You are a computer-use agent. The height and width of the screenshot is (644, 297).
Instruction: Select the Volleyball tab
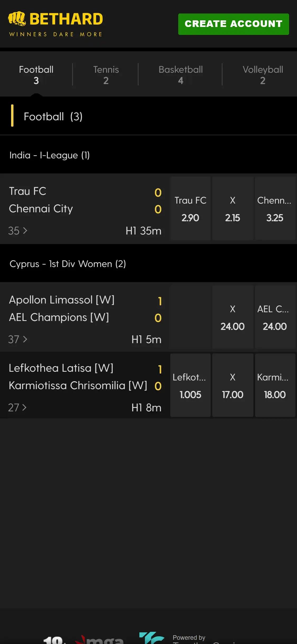[262, 75]
